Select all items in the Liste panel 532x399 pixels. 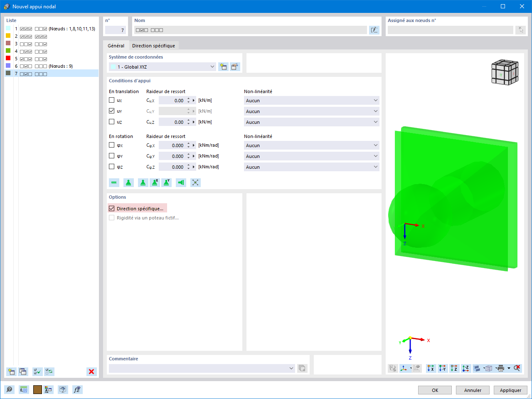pyautogui.click(x=37, y=372)
